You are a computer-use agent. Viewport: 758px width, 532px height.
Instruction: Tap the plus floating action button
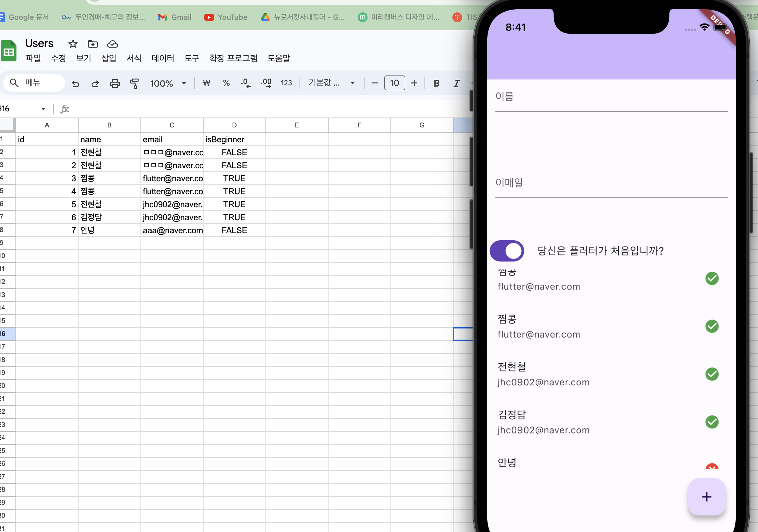707,497
